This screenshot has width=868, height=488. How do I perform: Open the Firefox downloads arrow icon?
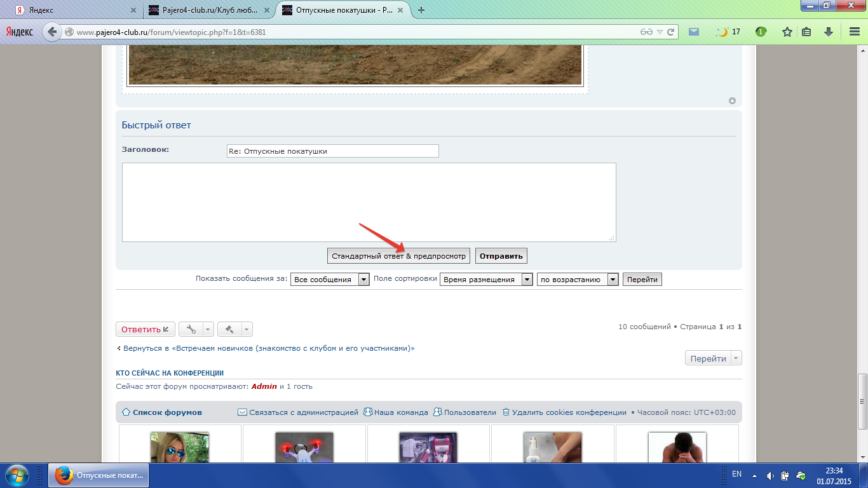pyautogui.click(x=829, y=32)
